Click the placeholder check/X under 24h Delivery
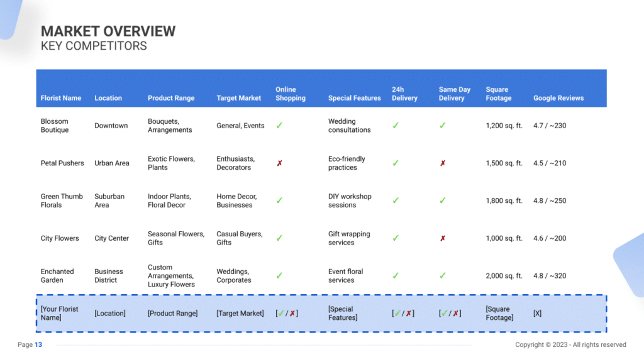This screenshot has height=362, width=644. coord(403,314)
